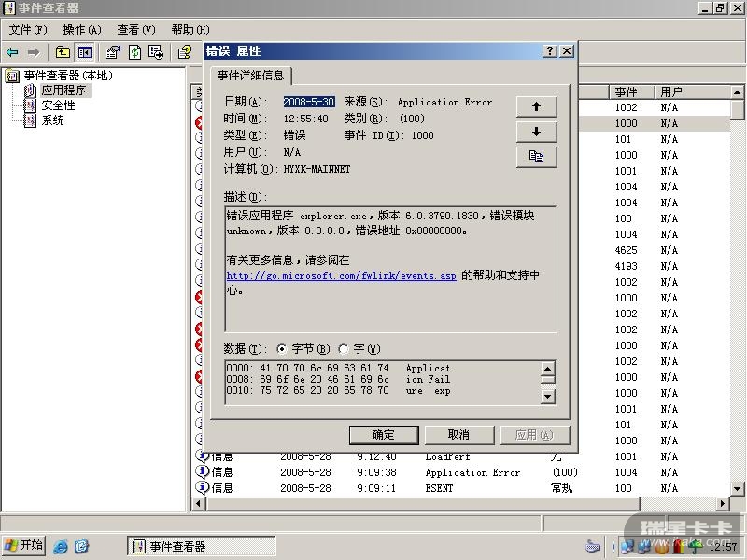Screen dimensions: 747x560
Task: Click the dialog's question mark help button
Action: (550, 51)
